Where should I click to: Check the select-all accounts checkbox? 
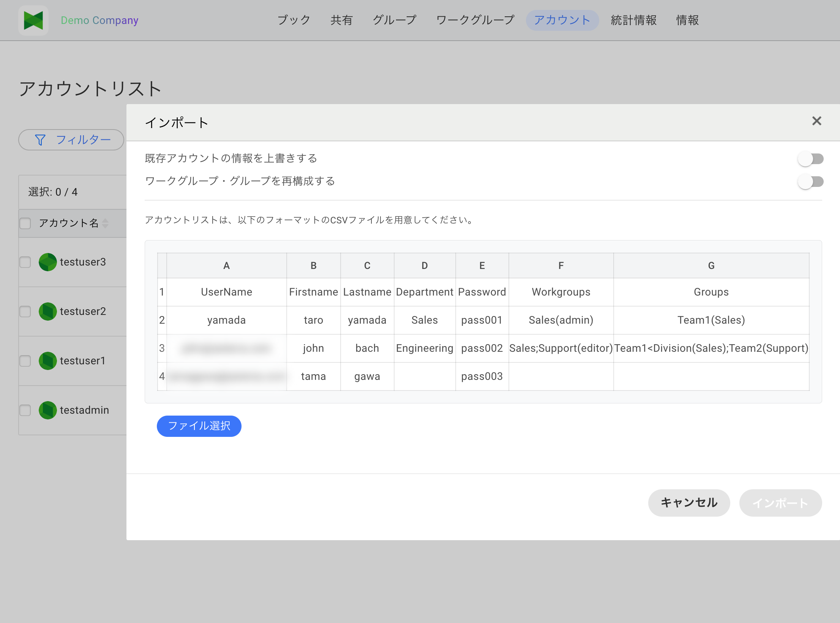click(25, 223)
